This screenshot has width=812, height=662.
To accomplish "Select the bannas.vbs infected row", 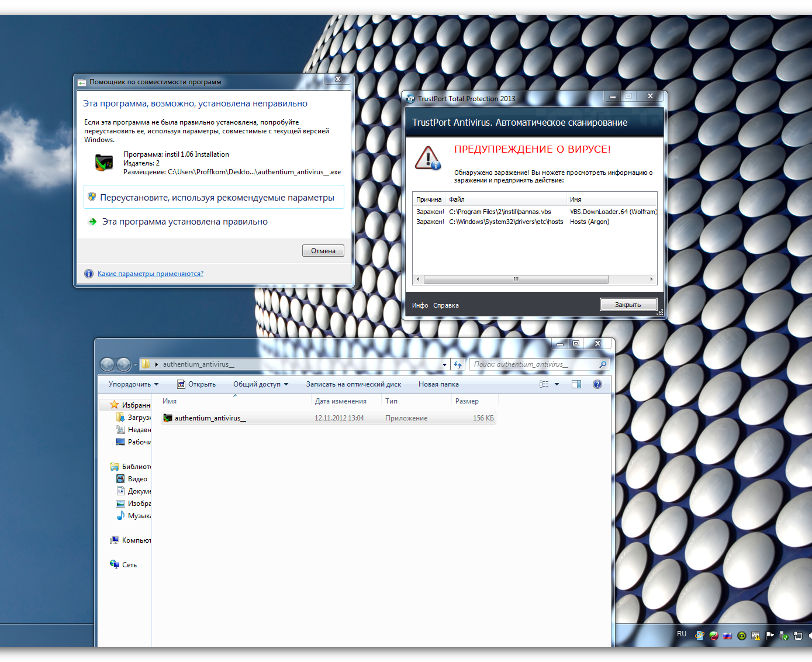I will [535, 212].
